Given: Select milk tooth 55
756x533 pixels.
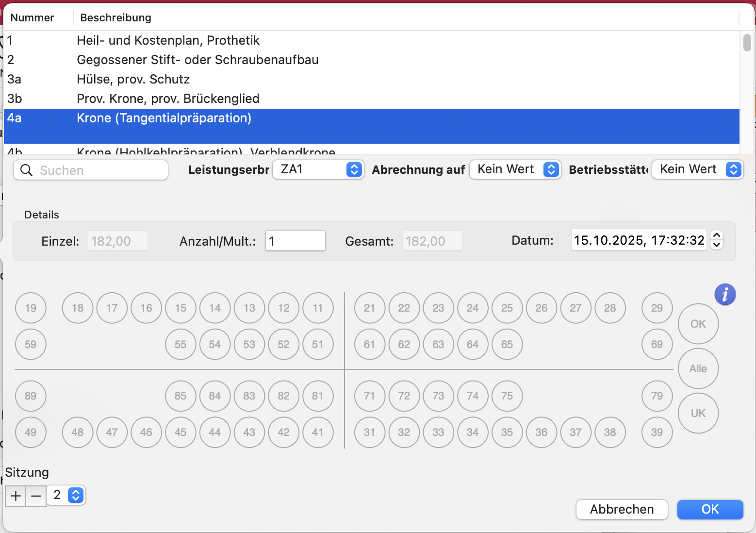Looking at the screenshot, I should click(181, 344).
